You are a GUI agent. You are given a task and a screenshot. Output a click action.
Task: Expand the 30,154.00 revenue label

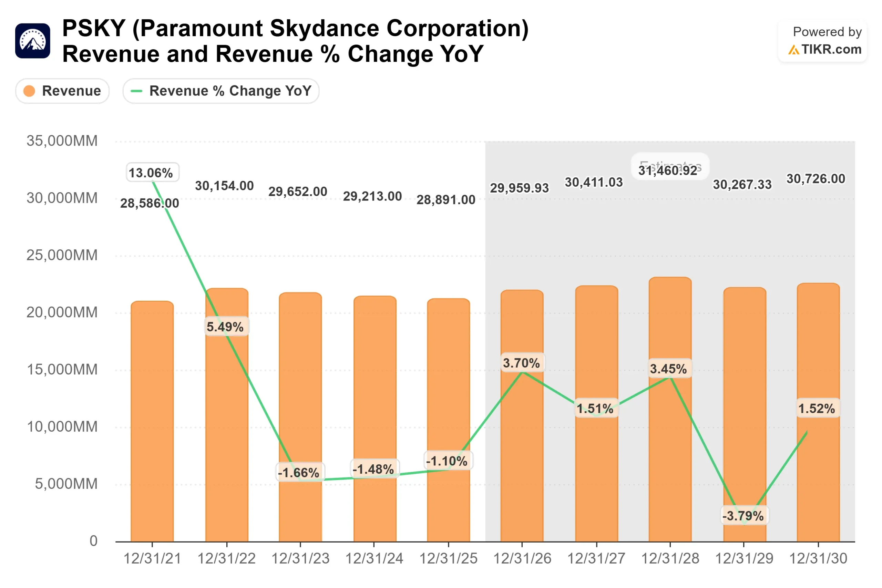(x=224, y=186)
